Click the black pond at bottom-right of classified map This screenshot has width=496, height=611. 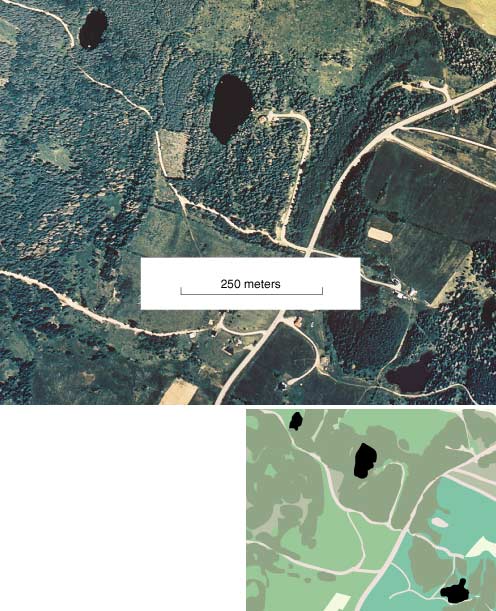pos(455,593)
